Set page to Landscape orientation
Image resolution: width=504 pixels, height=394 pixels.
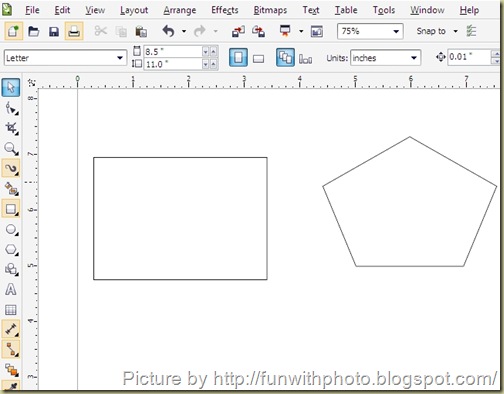[258, 58]
